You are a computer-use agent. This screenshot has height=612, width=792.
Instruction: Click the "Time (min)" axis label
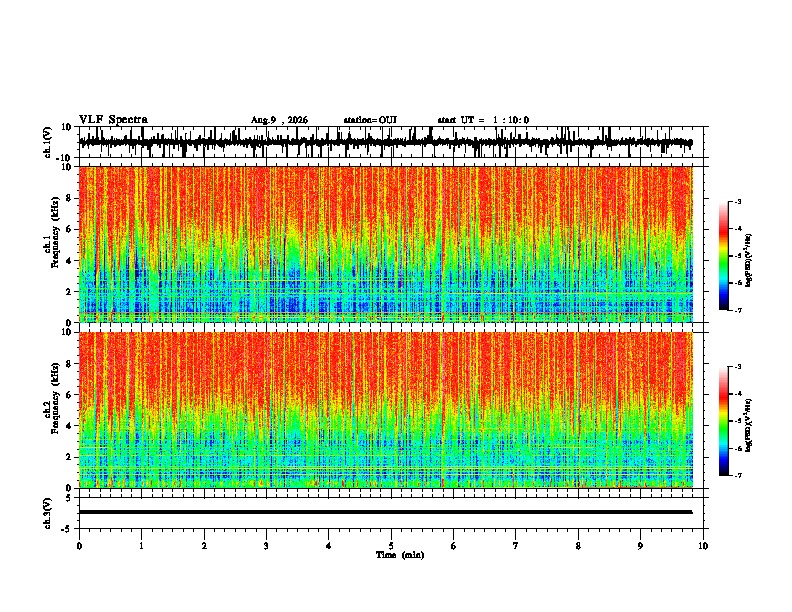tap(400, 555)
